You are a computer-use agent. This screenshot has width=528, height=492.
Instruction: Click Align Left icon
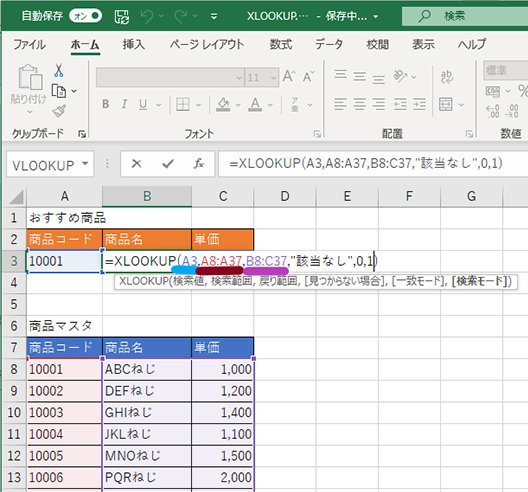tap(340, 104)
